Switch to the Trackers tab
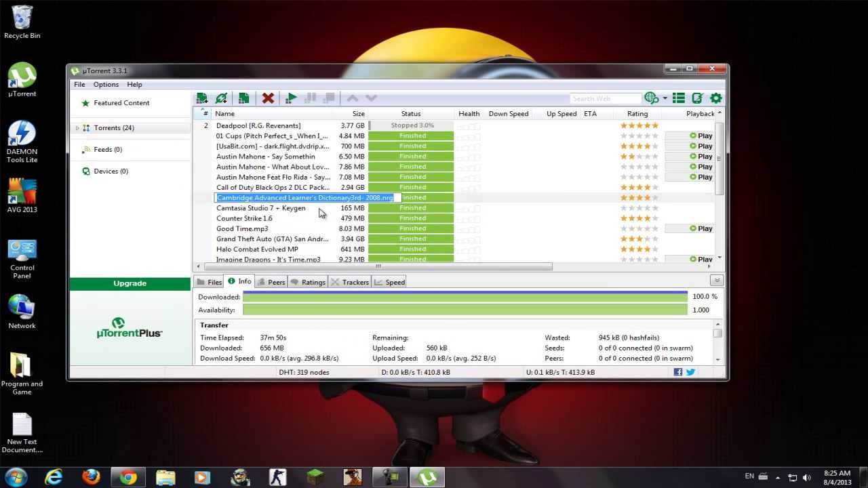The height and width of the screenshot is (488, 868). tap(350, 282)
